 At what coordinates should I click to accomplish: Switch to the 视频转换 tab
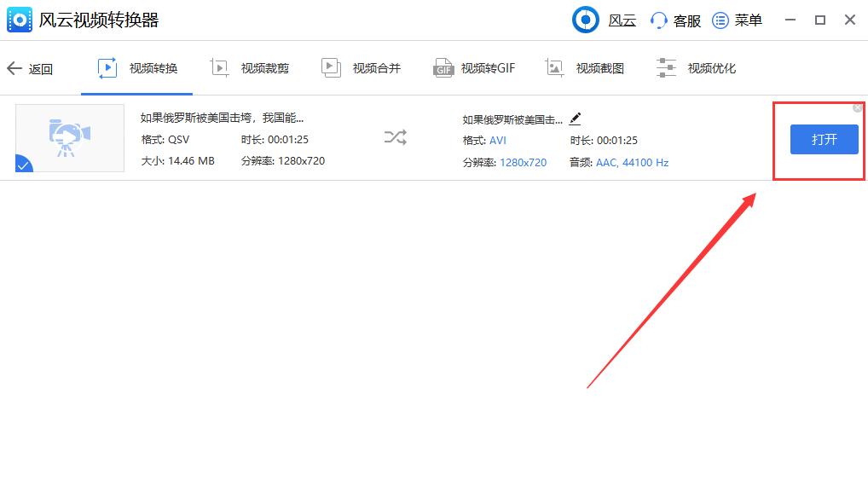136,68
